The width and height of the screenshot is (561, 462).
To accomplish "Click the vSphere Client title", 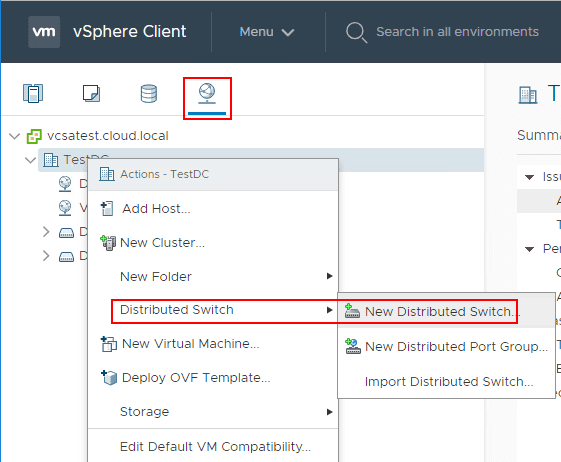I will point(130,31).
